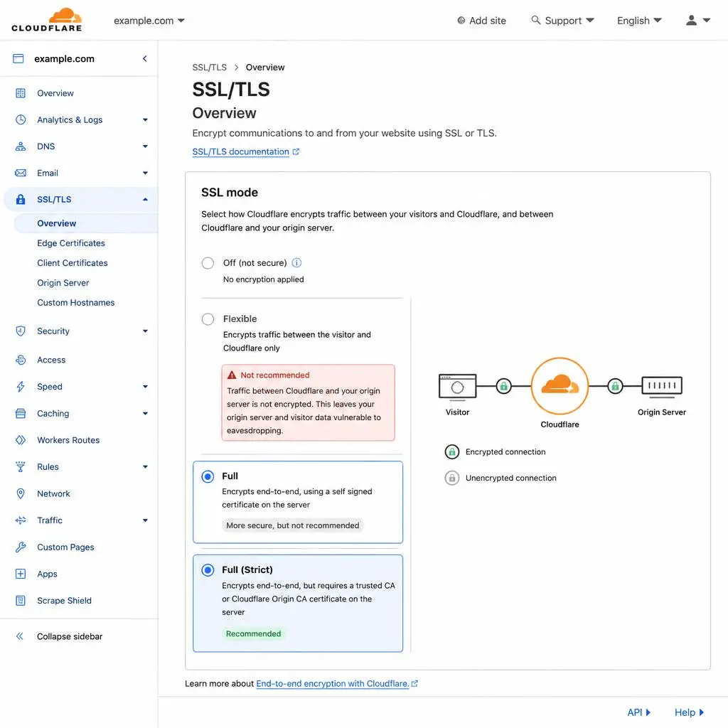Click the Email envelope icon
This screenshot has height=728, width=728.
21,173
